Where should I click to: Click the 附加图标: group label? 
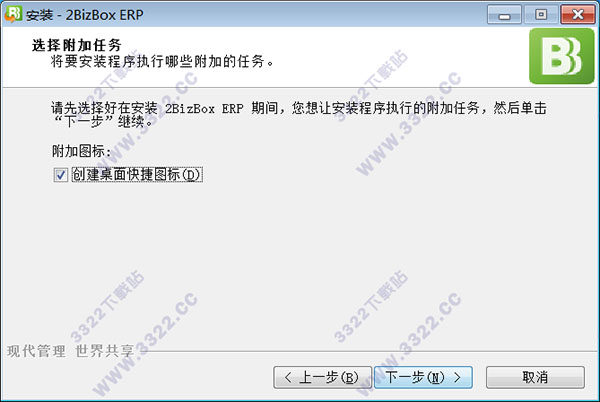tap(81, 151)
